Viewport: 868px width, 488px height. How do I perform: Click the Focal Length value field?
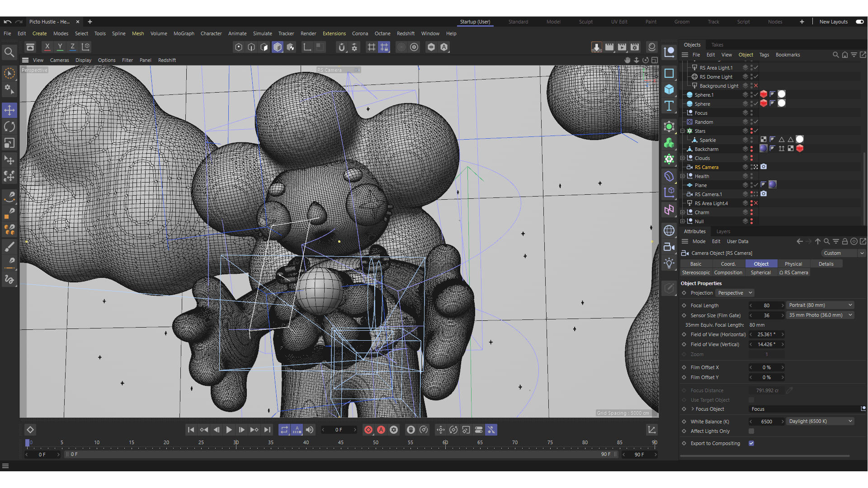pyautogui.click(x=766, y=305)
